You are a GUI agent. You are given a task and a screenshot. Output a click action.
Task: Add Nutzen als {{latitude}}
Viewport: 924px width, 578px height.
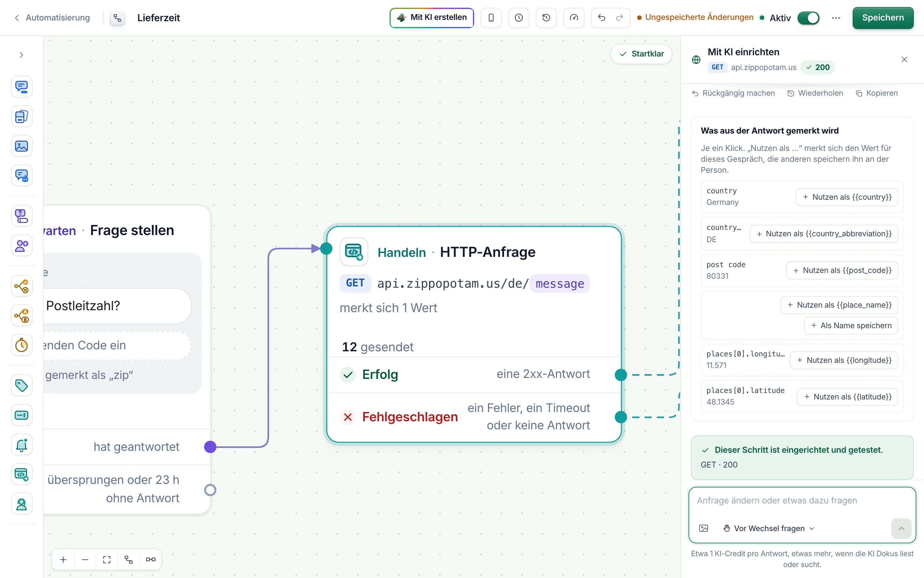(x=847, y=397)
